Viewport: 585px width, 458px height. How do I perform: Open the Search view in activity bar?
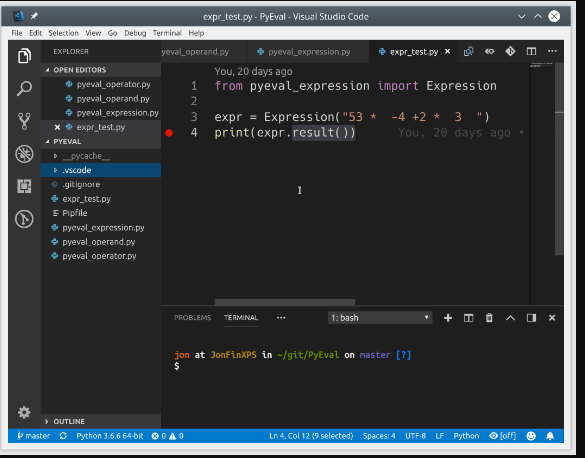24,88
